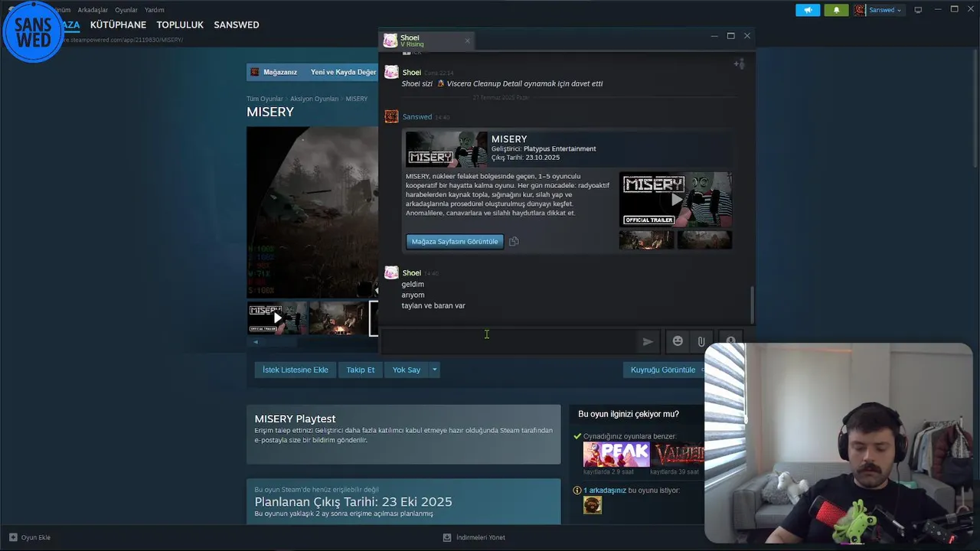Switch to Big Picture mode monitor icon
Viewport: 980px width, 551px height.
coord(918,10)
